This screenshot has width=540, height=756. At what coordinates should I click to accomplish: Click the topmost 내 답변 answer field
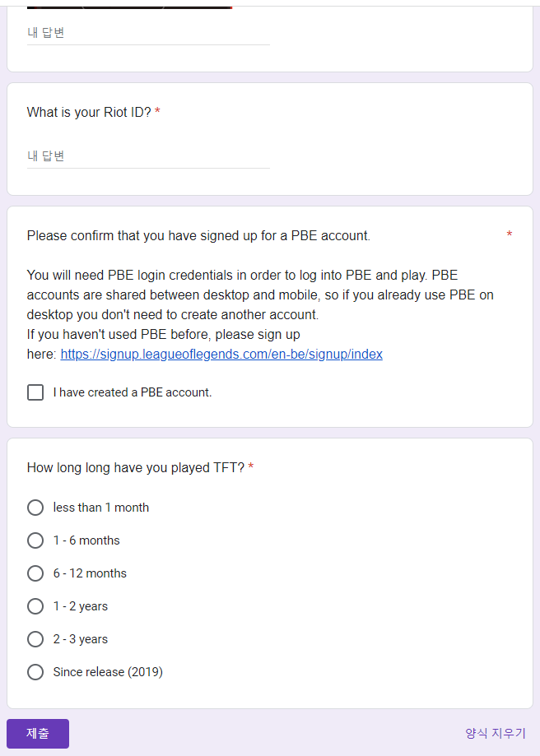tap(148, 33)
